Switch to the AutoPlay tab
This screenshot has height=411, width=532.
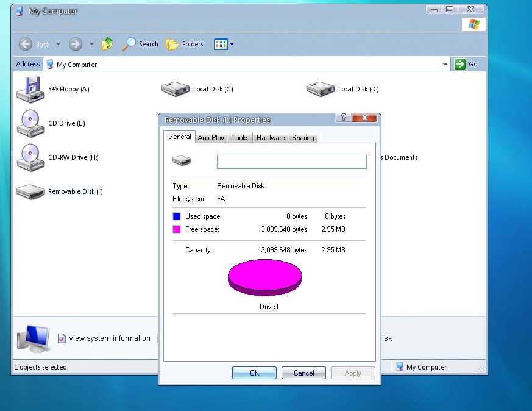click(x=211, y=137)
